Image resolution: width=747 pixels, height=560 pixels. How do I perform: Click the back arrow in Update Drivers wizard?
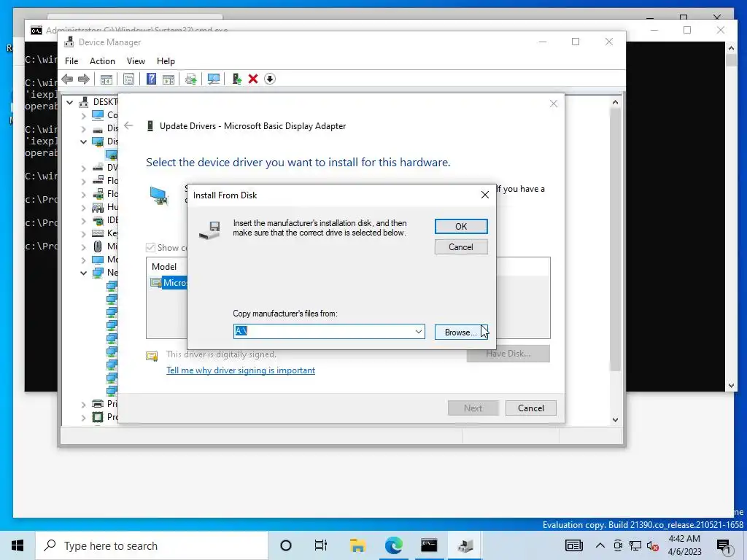click(x=128, y=125)
